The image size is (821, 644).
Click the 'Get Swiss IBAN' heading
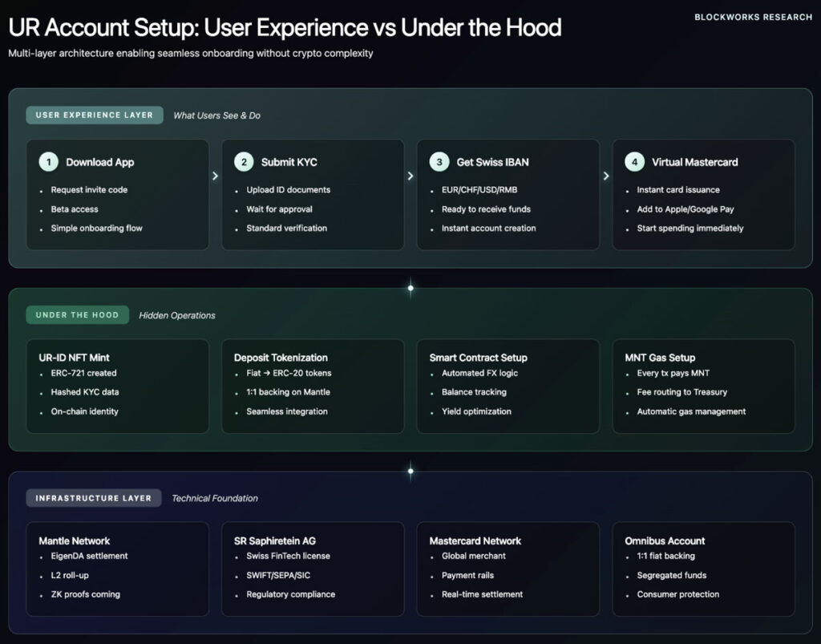493,162
